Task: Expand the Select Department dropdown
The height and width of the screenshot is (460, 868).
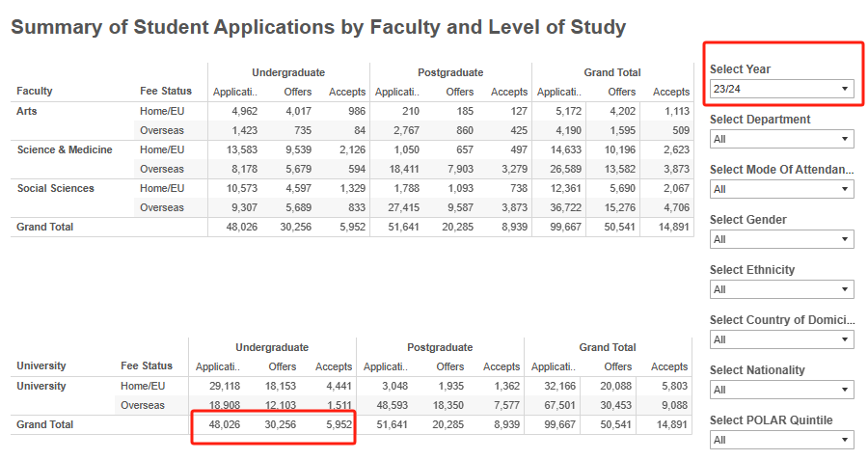Action: [x=781, y=139]
